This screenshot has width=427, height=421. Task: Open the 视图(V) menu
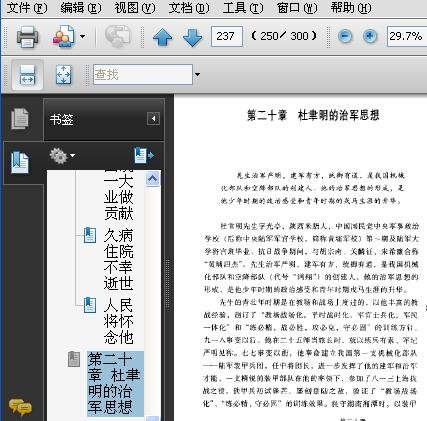[135, 8]
